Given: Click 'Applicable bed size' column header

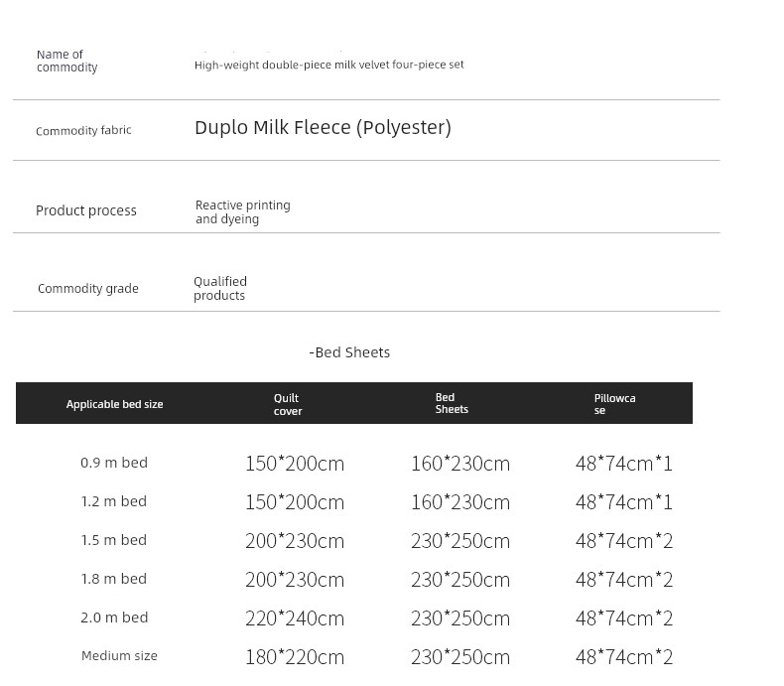Looking at the screenshot, I should (114, 404).
